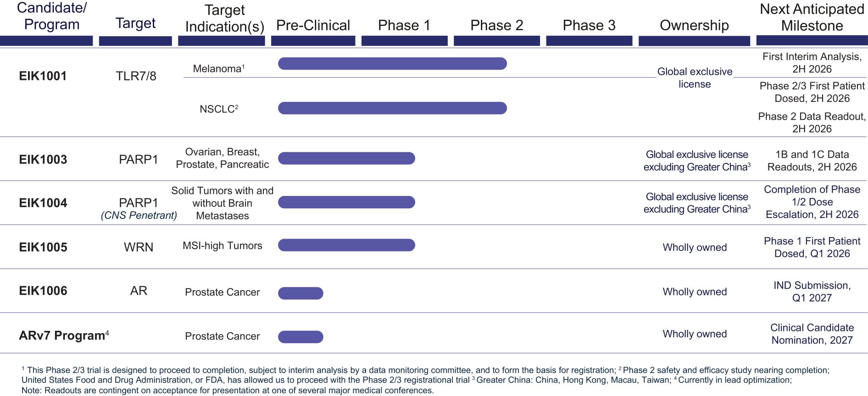This screenshot has height=396, width=868.
Task: Click the TLR7/8 target label
Action: click(136, 76)
